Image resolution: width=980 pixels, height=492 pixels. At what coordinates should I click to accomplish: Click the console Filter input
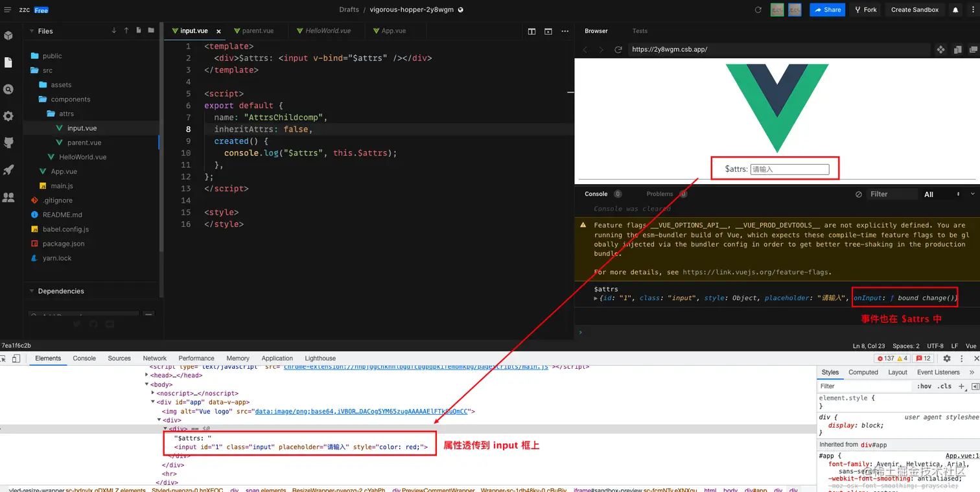click(x=893, y=194)
